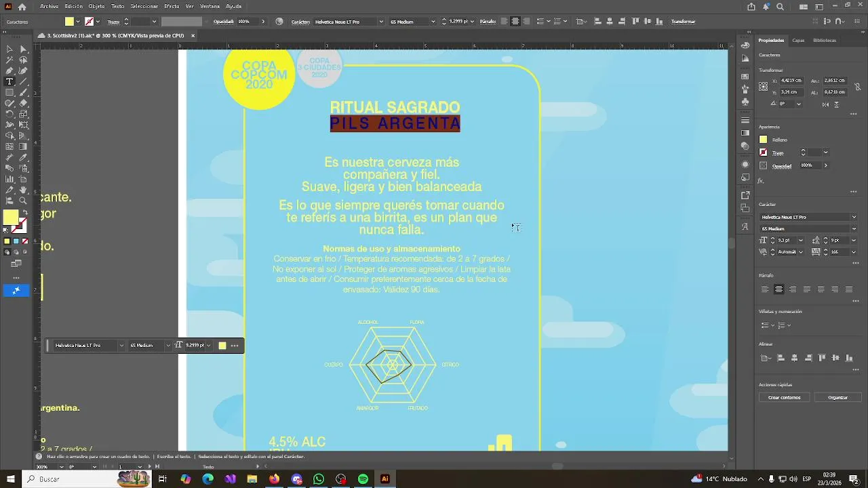Open font style 65 Medium dropdown in panel

(854, 229)
